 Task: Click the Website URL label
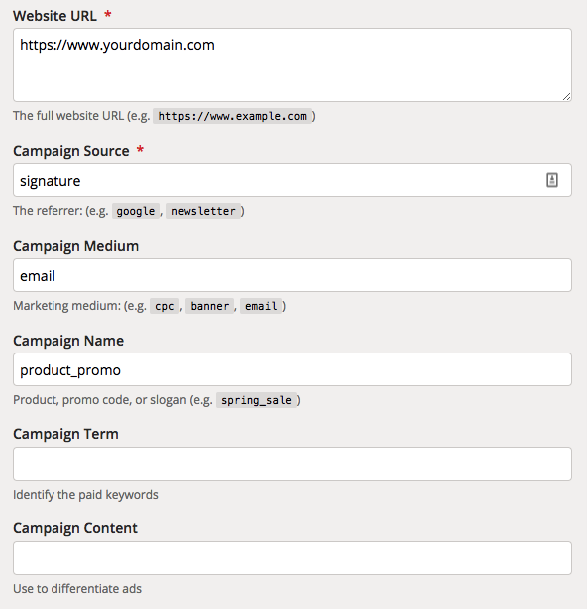tap(55, 16)
